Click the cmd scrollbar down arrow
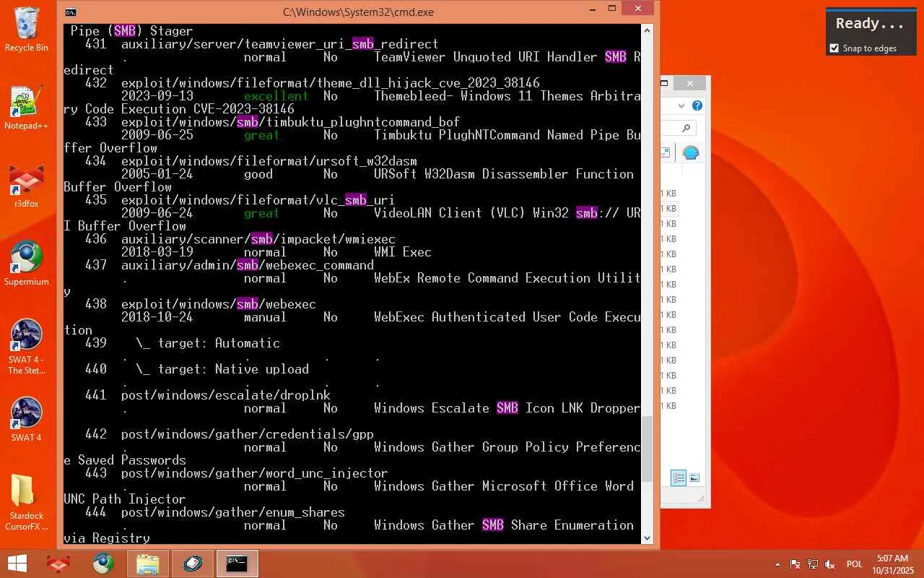This screenshot has height=578, width=924. click(x=647, y=538)
